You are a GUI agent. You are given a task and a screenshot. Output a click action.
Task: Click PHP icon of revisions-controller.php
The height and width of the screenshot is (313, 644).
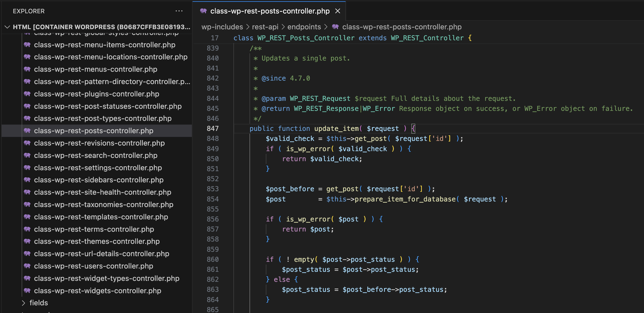27,143
